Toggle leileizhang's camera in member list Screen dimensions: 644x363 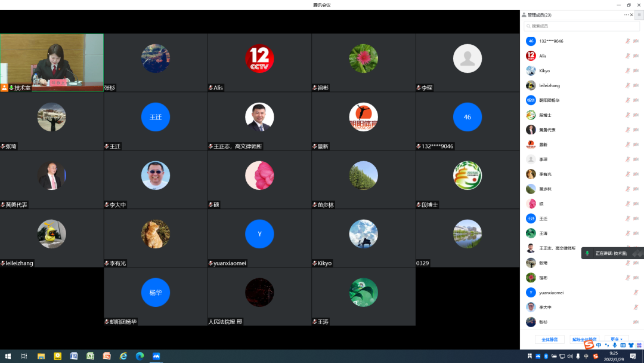636,85
